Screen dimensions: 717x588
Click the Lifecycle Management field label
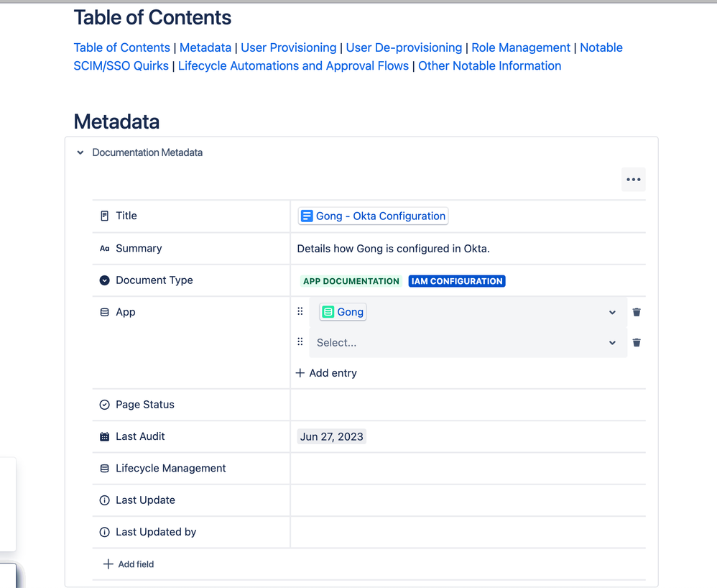click(x=170, y=468)
